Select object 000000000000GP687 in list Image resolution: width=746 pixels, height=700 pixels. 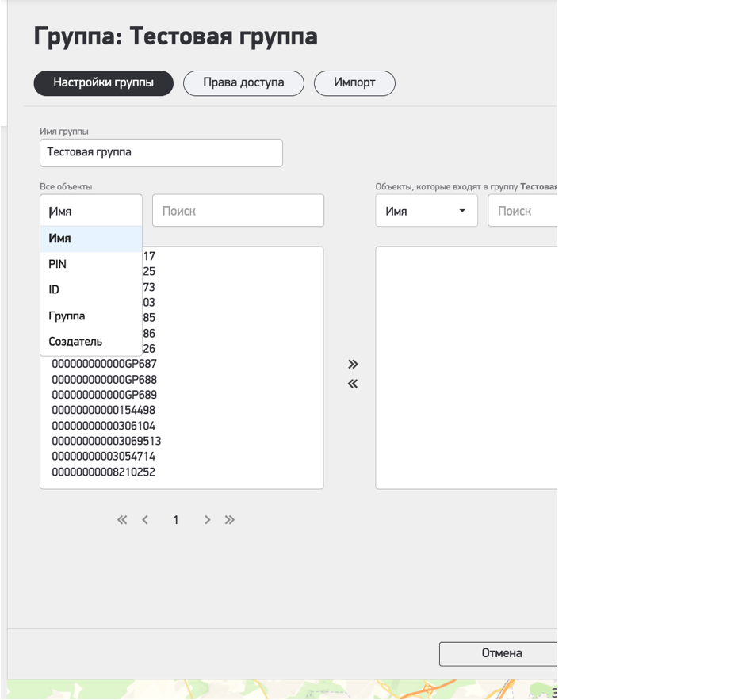(105, 364)
